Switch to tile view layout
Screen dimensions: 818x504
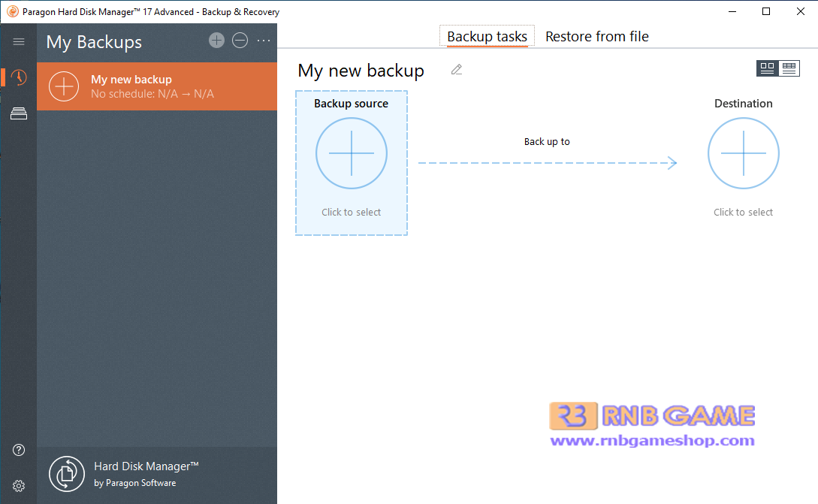768,68
